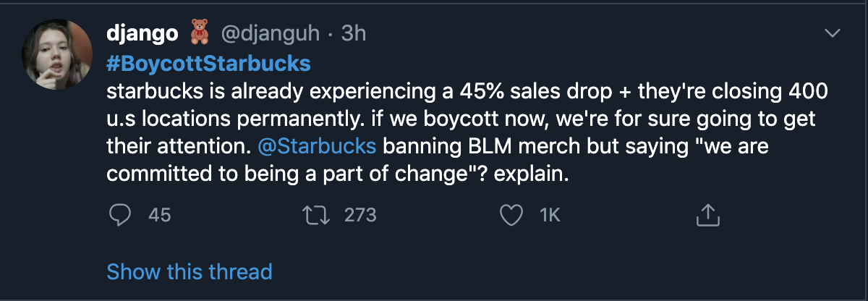Open the #BoycottStarbucks hashtag
The image size is (868, 301).
click(208, 64)
